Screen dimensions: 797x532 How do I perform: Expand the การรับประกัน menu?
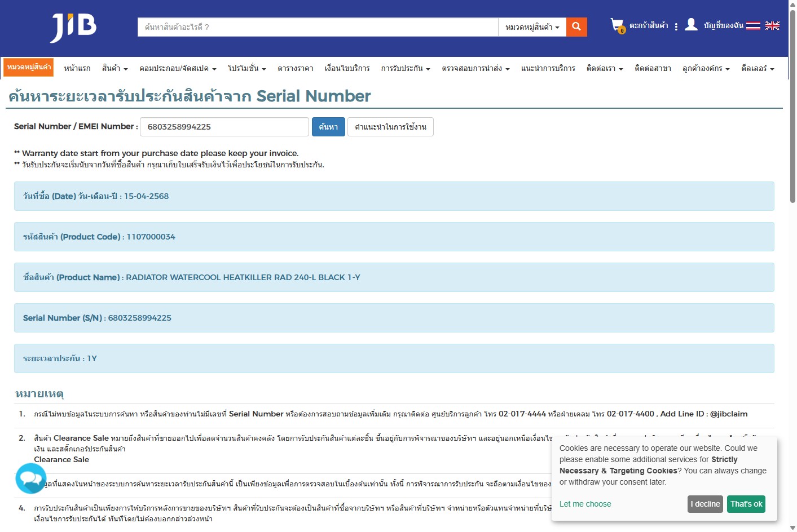pyautogui.click(x=406, y=68)
